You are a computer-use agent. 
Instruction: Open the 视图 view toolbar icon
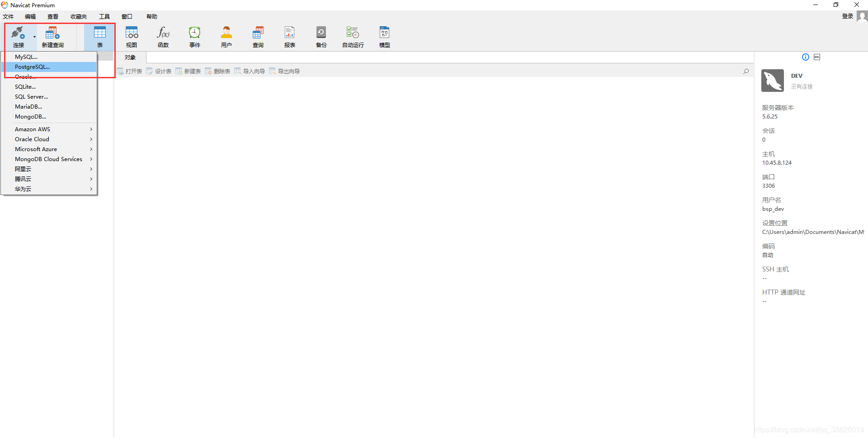tap(132, 37)
